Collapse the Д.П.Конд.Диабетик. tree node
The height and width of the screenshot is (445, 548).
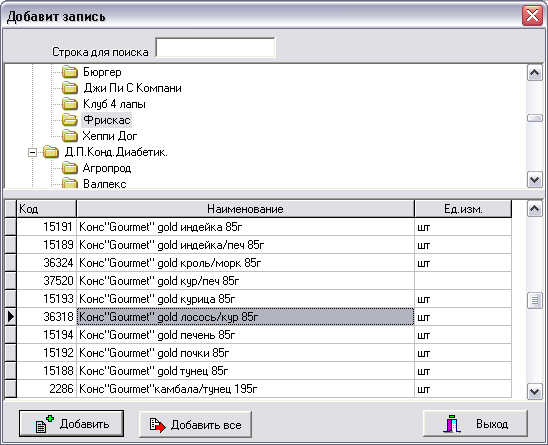(x=33, y=152)
